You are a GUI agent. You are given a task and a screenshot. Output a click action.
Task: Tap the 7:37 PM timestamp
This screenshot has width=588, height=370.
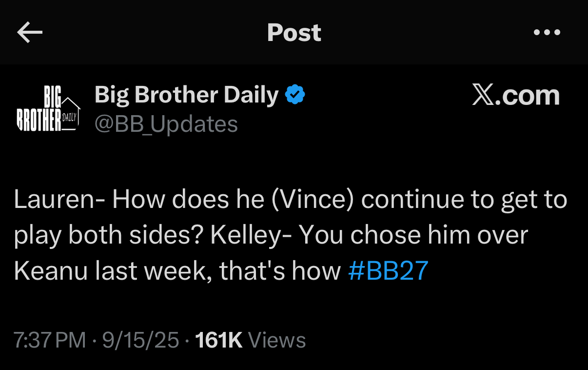click(x=49, y=340)
